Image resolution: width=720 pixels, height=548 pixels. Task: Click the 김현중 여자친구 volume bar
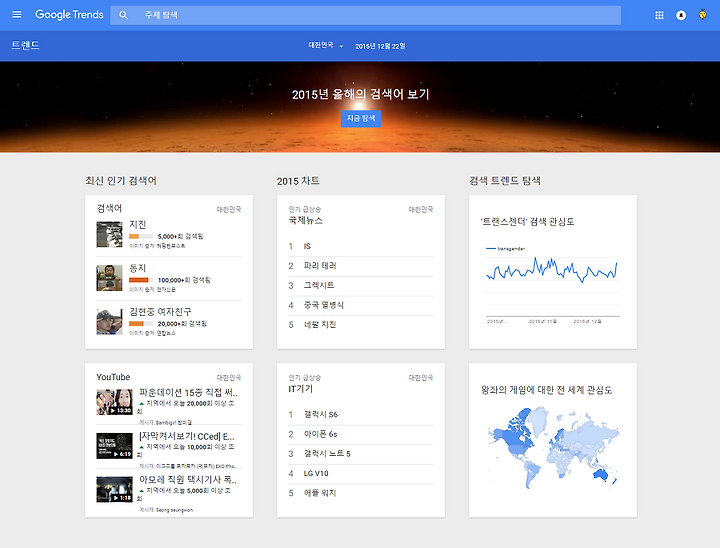141,323
